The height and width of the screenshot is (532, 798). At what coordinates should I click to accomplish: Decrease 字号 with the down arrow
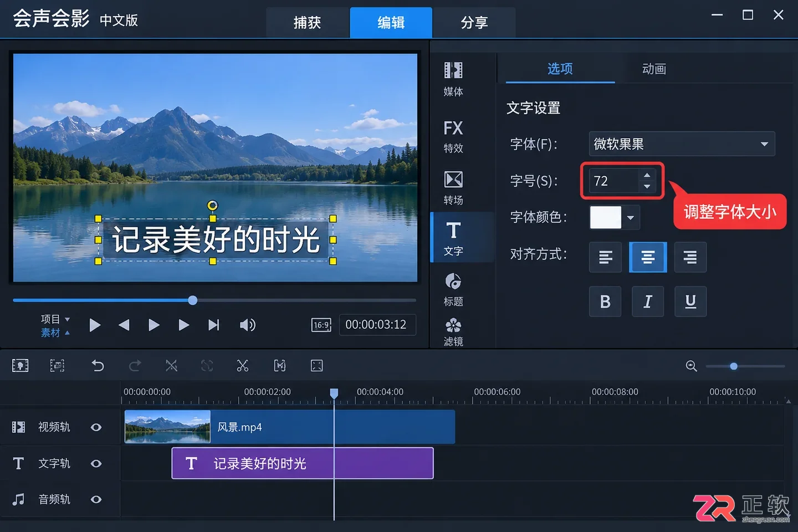647,187
